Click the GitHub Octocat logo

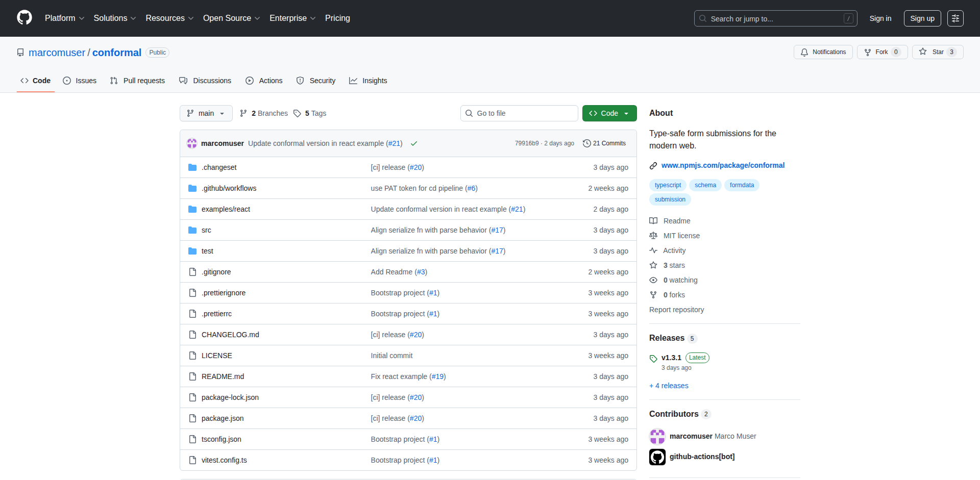24,18
